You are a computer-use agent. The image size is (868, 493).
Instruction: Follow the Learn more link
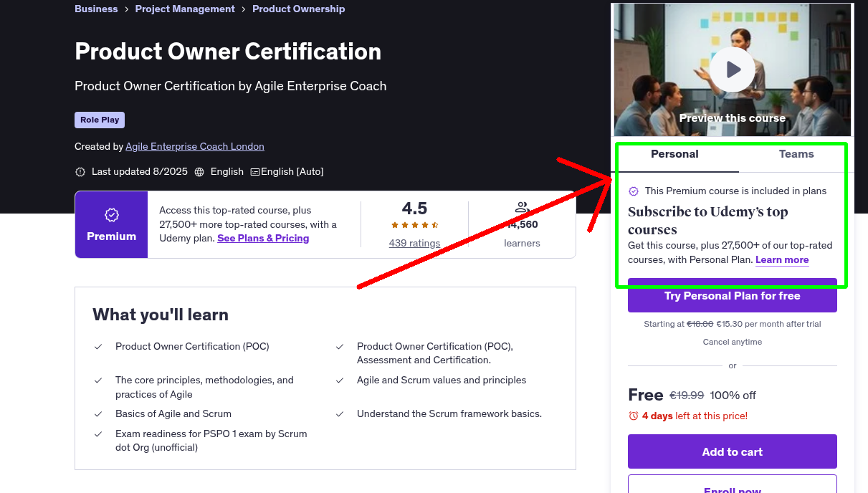[782, 259]
